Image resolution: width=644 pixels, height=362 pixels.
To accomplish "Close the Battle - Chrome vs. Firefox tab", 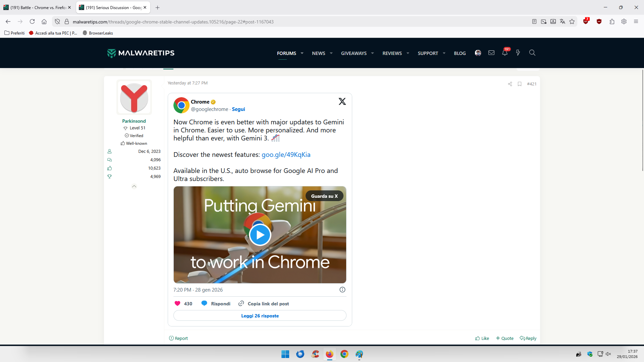I will point(69,7).
